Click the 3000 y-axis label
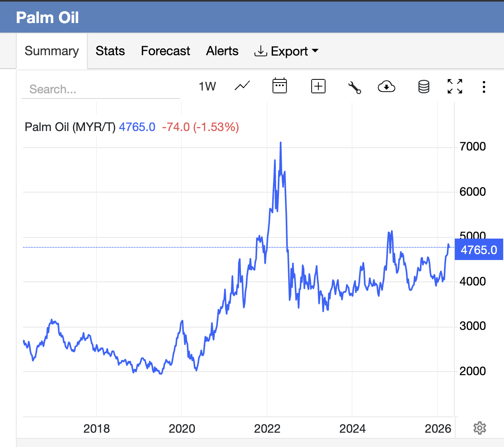Viewport: 504px width, 447px height. (x=473, y=326)
